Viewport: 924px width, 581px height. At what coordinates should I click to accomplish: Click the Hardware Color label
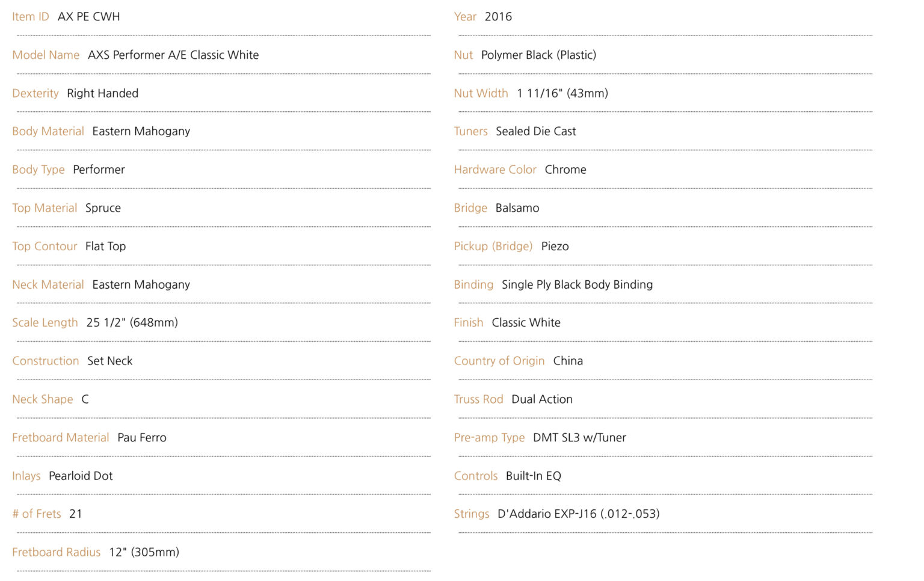pyautogui.click(x=495, y=170)
